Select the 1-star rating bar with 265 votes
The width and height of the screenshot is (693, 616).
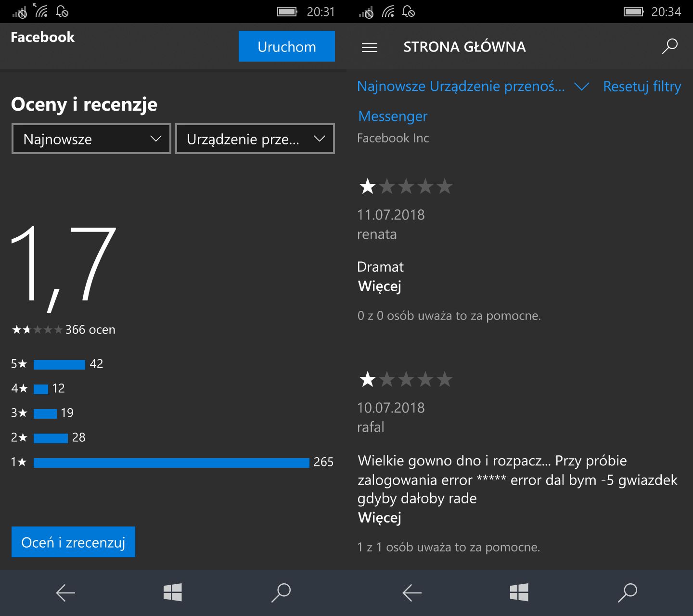click(171, 462)
